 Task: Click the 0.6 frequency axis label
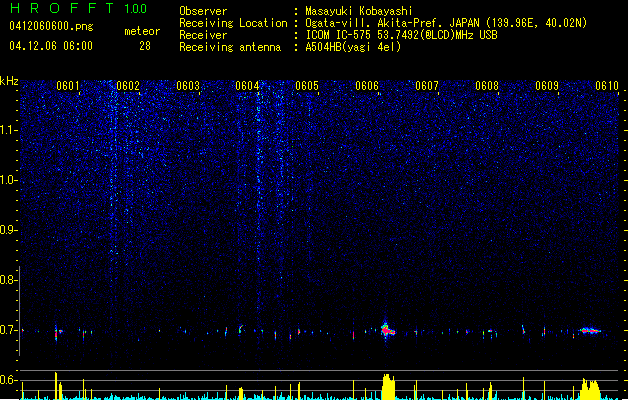pos(9,380)
